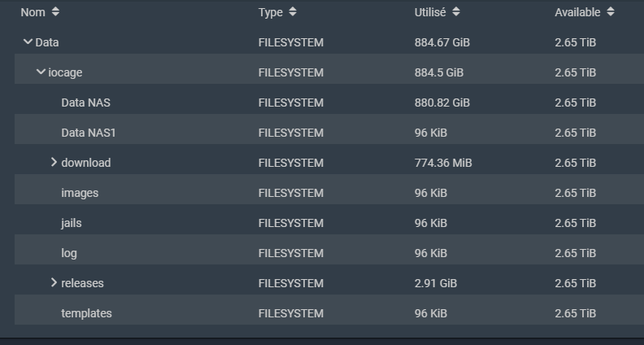Click the Available column header text
This screenshot has width=644, height=345.
(577, 12)
